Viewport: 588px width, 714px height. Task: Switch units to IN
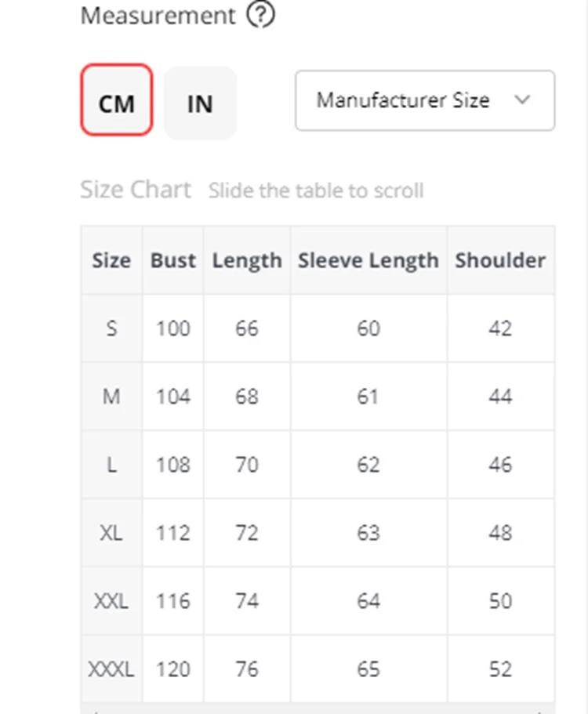tap(200, 103)
